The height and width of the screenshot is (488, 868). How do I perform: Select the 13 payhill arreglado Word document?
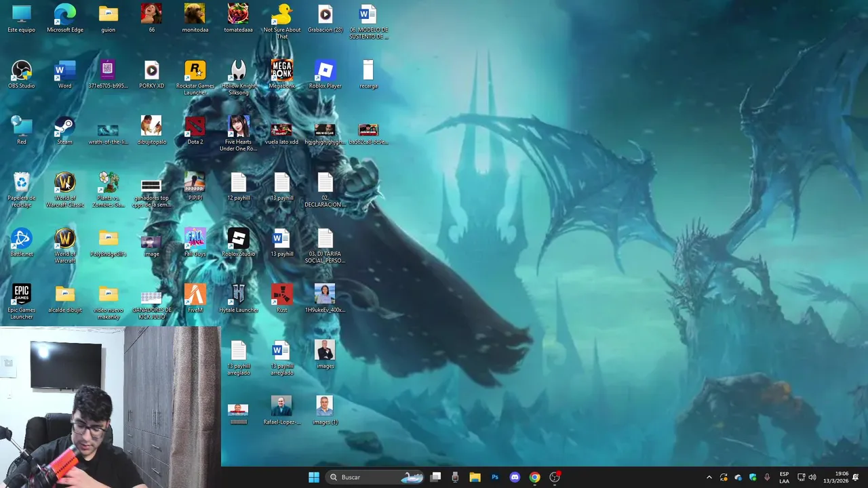pos(281,359)
